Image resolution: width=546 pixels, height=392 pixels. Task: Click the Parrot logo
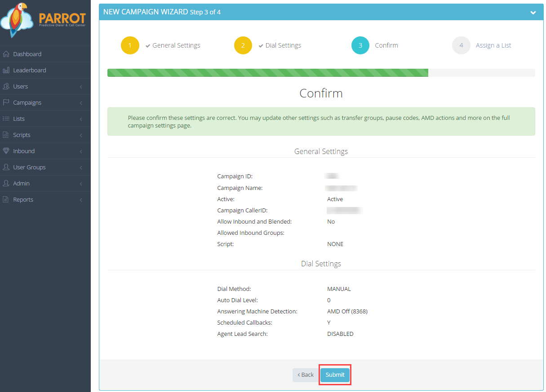point(44,20)
